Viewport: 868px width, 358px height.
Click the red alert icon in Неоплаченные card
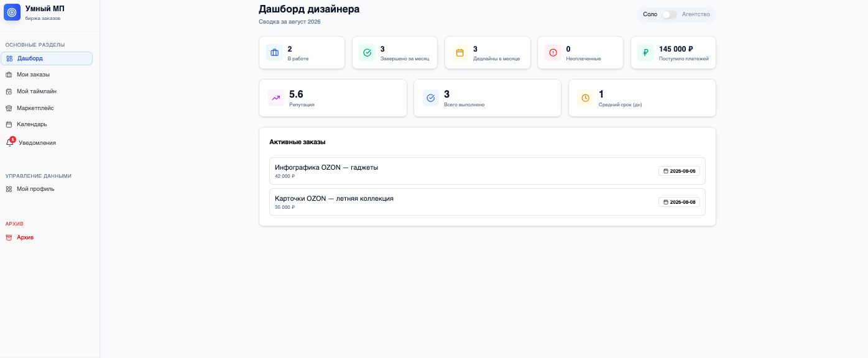[553, 53]
